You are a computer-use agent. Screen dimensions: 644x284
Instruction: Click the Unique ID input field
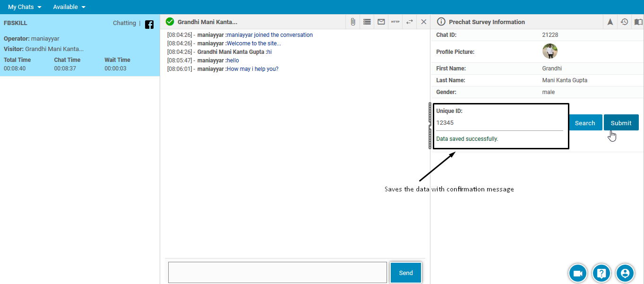499,123
